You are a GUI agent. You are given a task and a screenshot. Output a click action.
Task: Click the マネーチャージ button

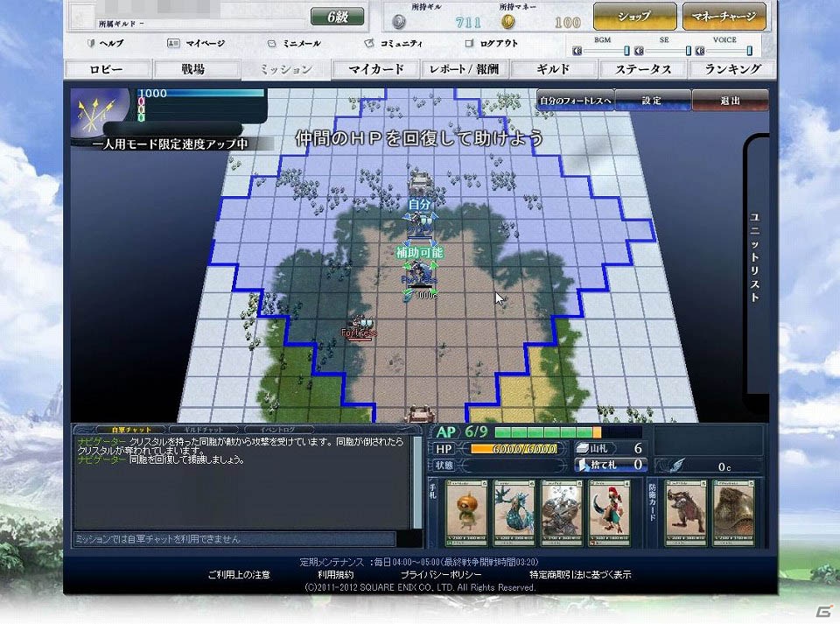tap(724, 17)
